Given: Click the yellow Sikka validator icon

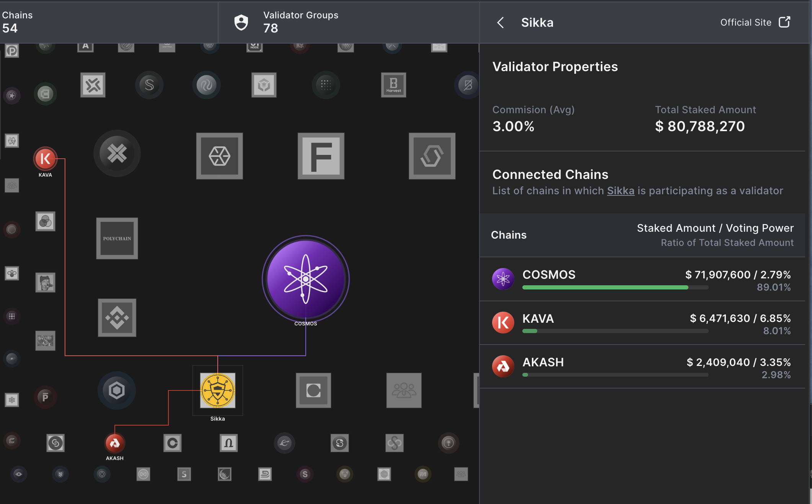Looking at the screenshot, I should (217, 390).
